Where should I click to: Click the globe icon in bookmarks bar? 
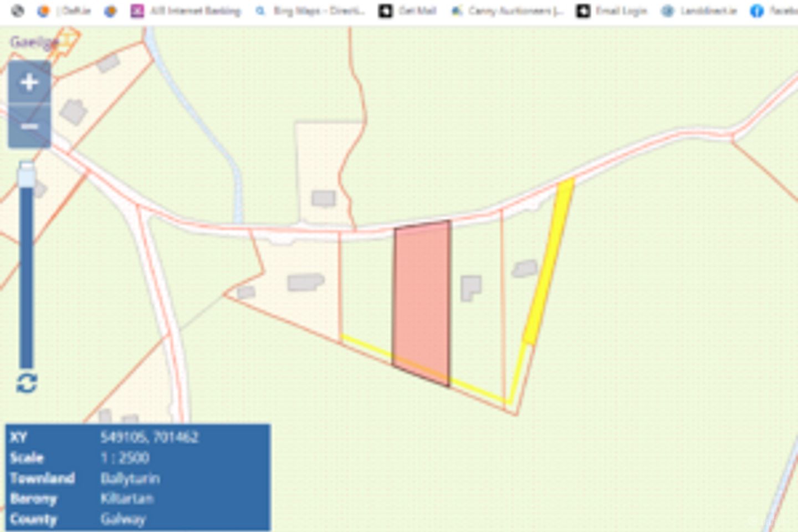click(18, 11)
